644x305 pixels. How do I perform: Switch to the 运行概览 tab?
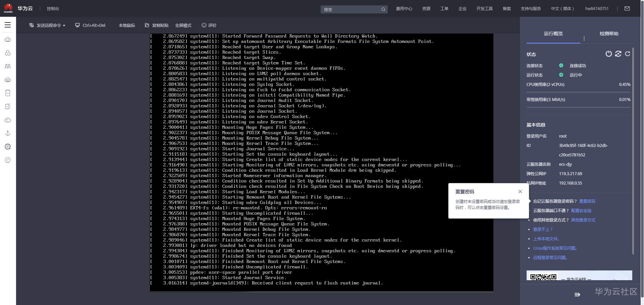pos(553,34)
